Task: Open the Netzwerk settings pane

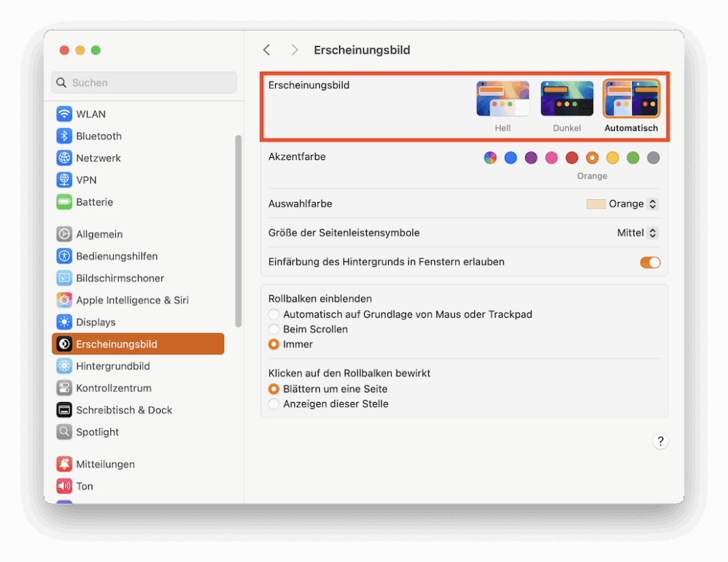Action: pyautogui.click(x=138, y=158)
